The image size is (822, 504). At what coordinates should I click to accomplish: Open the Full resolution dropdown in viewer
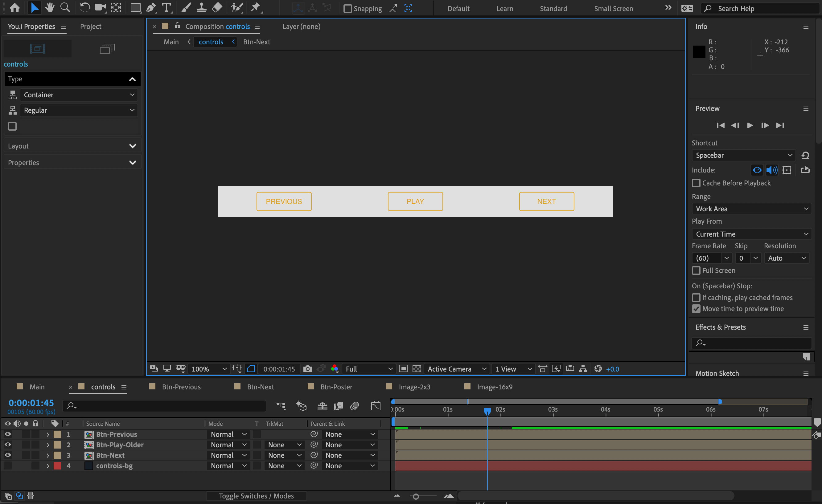pyautogui.click(x=369, y=369)
